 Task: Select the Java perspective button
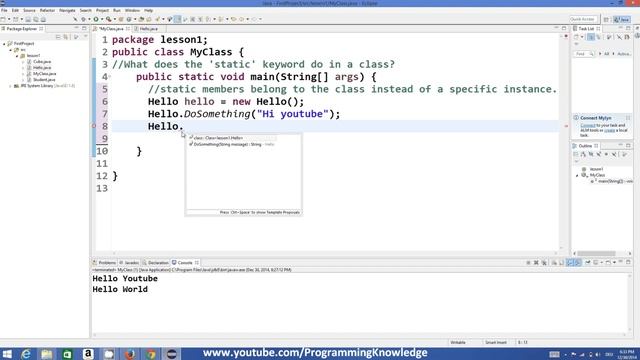click(622, 19)
